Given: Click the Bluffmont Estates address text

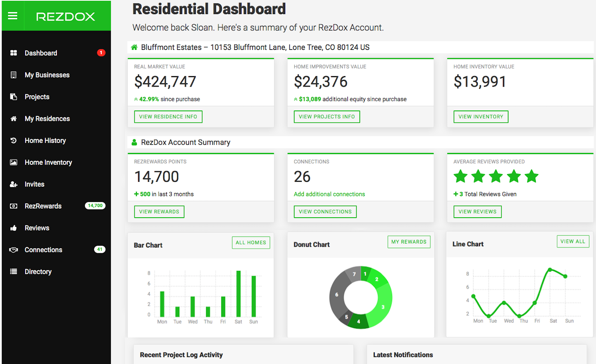Looking at the screenshot, I should pos(255,47).
